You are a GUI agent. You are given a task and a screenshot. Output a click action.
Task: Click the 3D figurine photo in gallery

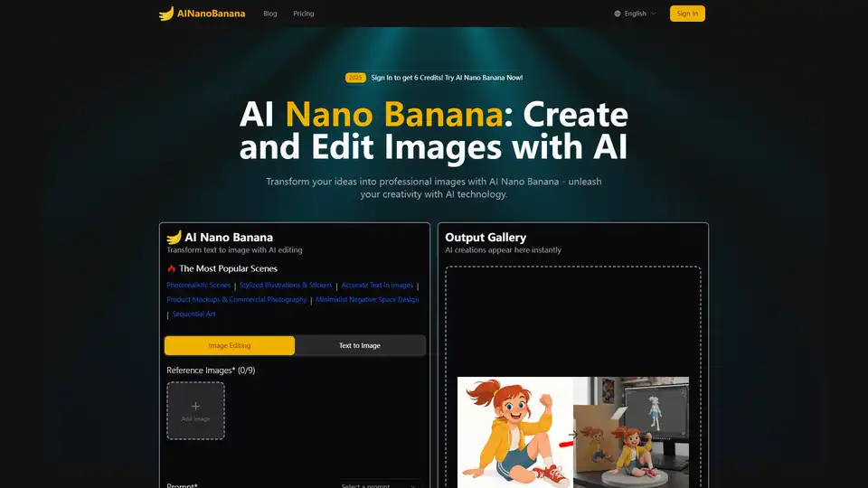[631, 432]
